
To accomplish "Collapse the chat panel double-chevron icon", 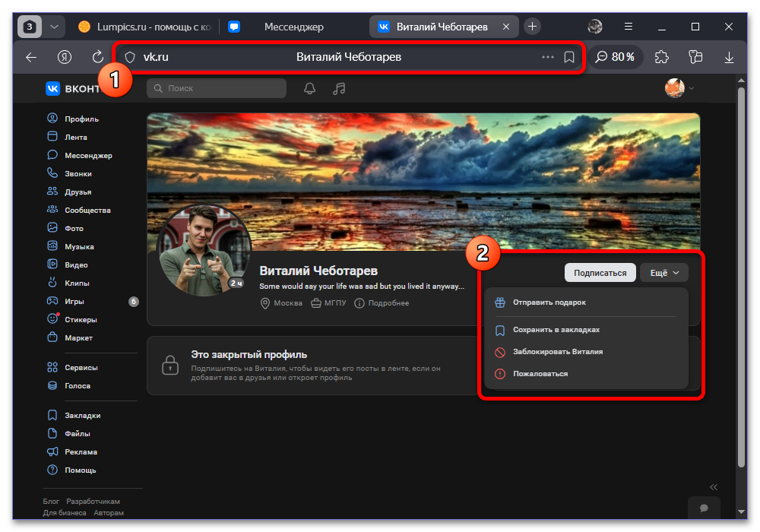I will pos(714,487).
